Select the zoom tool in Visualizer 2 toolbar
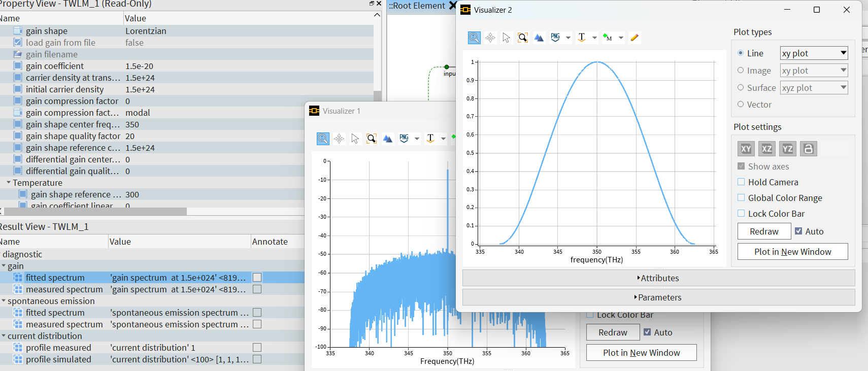 point(474,38)
